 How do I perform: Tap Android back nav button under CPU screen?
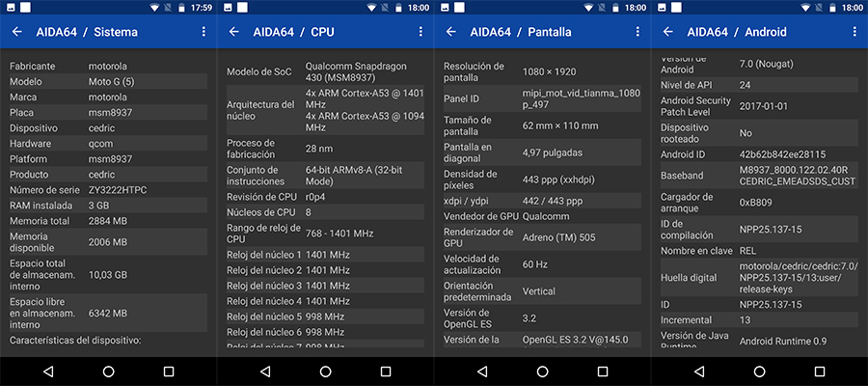[265, 372]
